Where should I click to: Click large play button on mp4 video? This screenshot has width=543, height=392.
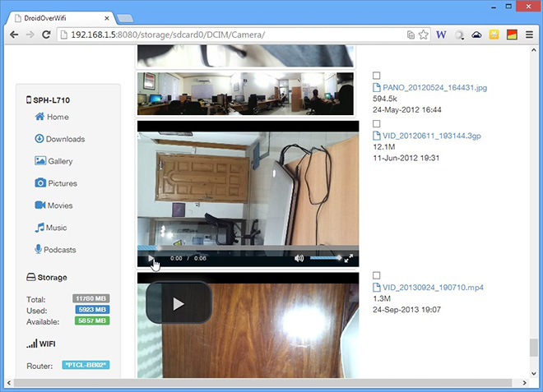179,303
